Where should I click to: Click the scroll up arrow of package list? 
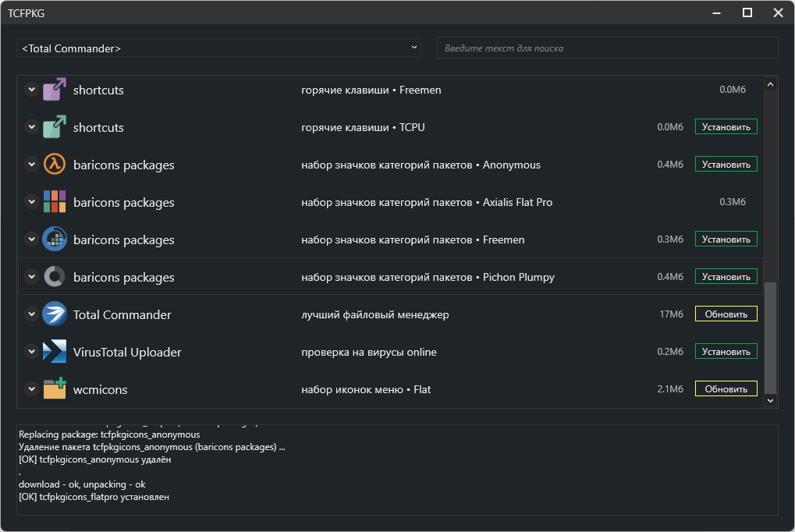[x=771, y=83]
